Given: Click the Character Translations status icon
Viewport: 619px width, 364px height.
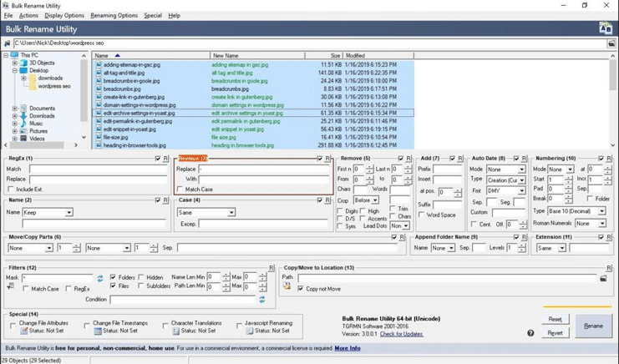Looking at the screenshot, I should [x=176, y=331].
